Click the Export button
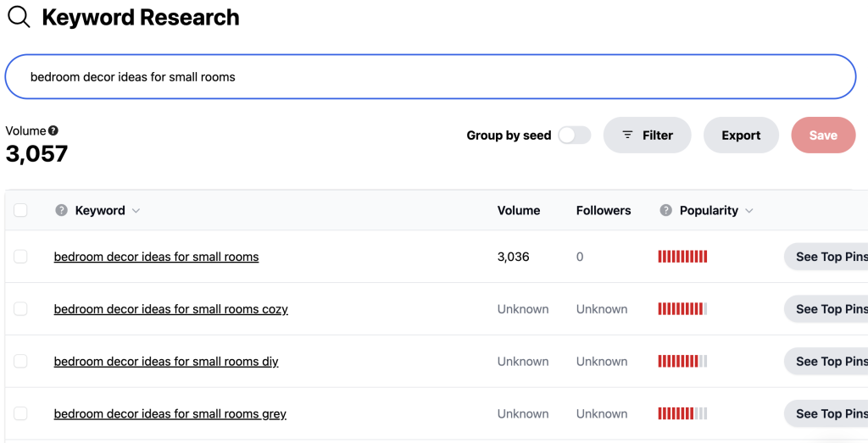Image resolution: width=868 pixels, height=443 pixels. click(741, 136)
